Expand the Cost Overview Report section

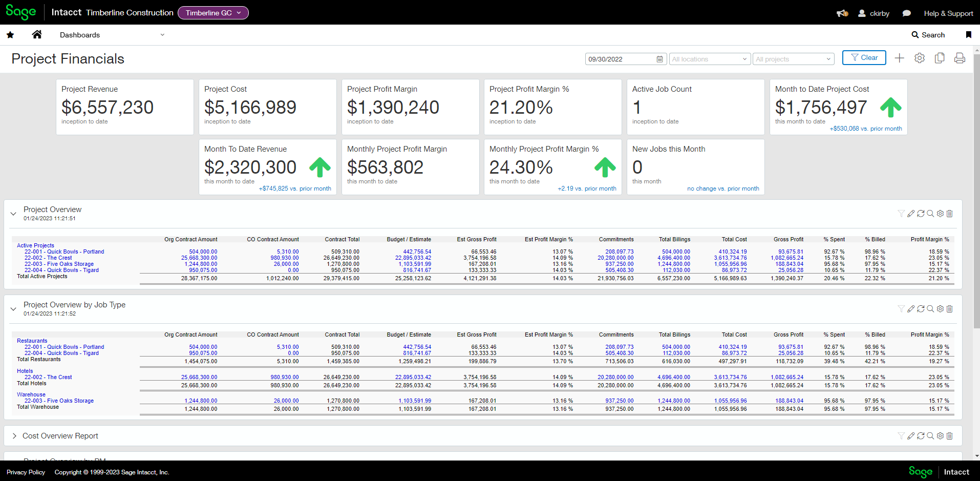tap(14, 436)
